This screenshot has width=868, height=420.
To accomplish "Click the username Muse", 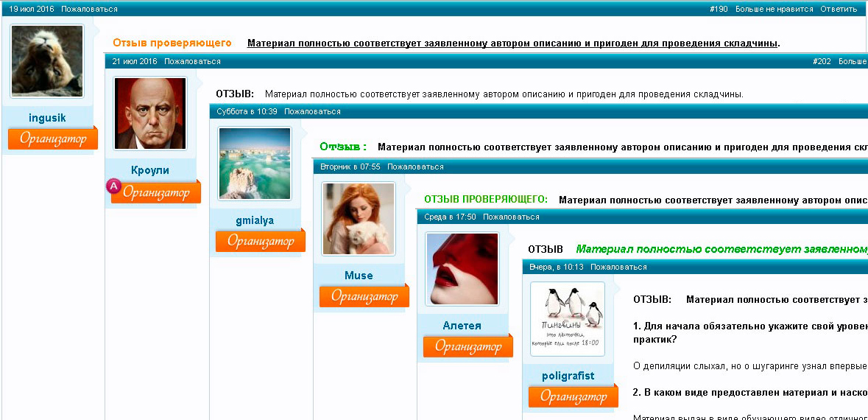I will click(x=359, y=276).
